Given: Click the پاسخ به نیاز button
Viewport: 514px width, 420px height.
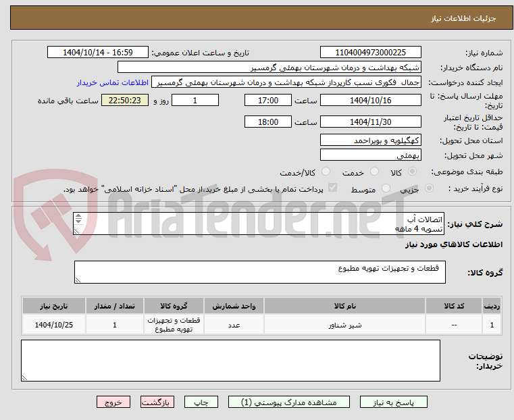Looking at the screenshot, I should click(393, 402).
